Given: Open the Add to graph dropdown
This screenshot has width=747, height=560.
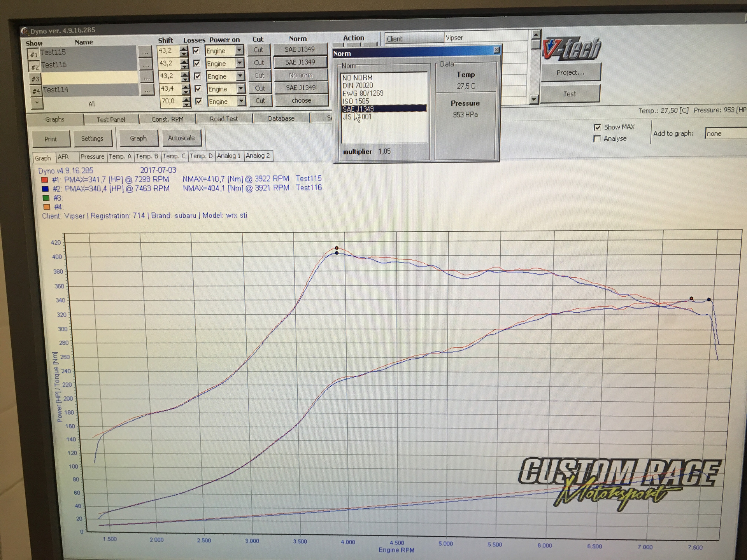Looking at the screenshot, I should coord(726,133).
